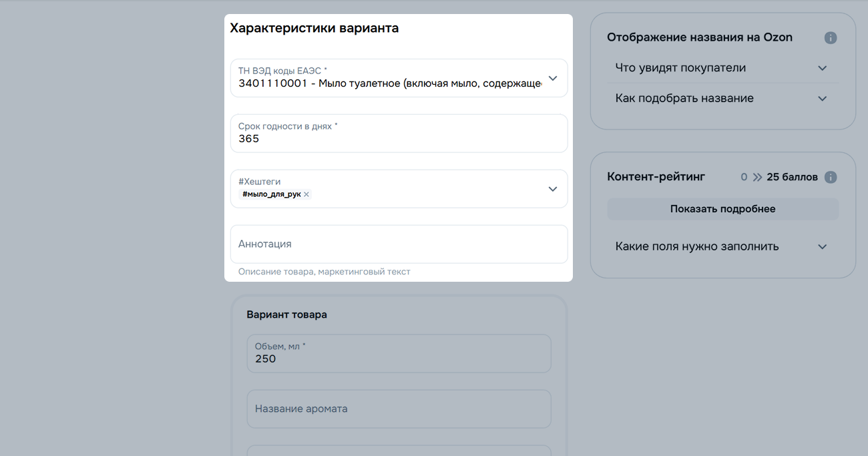Click the double-arrow icon in Контент-рейтинг
This screenshot has width=868, height=456.
757,178
